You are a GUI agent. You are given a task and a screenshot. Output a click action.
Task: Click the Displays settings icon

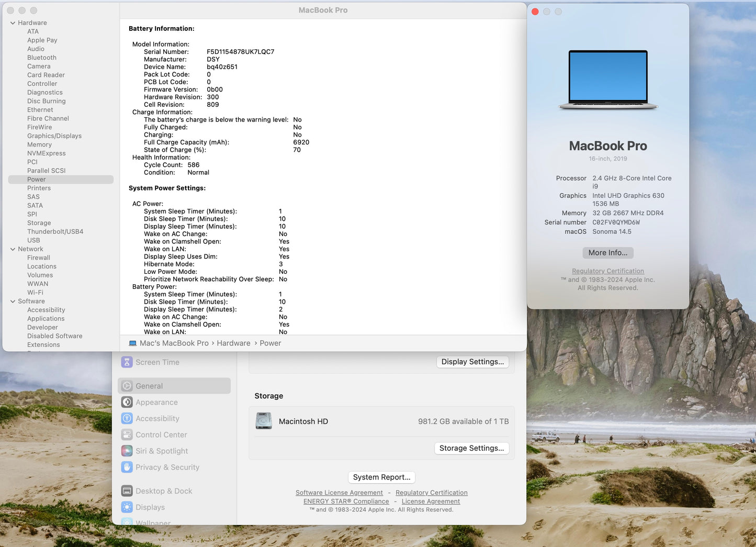[127, 507]
